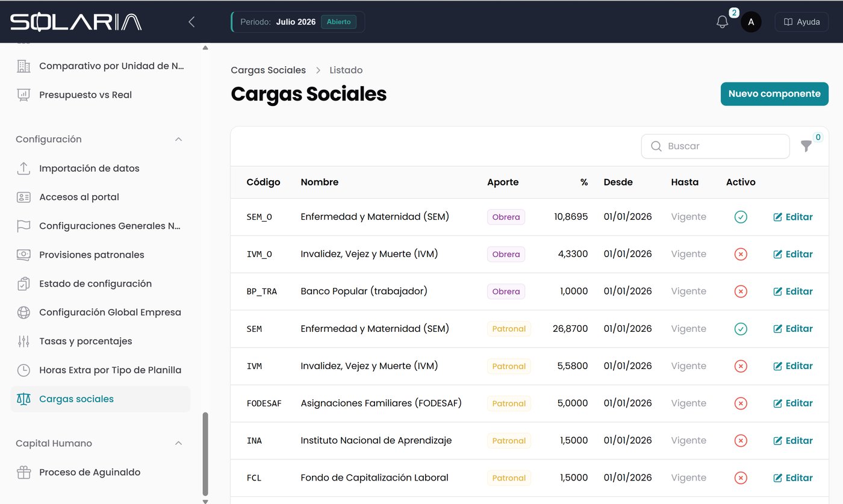Click the Horas Extra clock icon

click(23, 370)
